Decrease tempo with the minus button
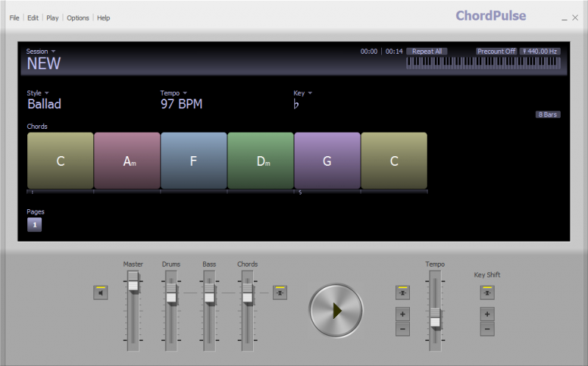 [x=403, y=328]
